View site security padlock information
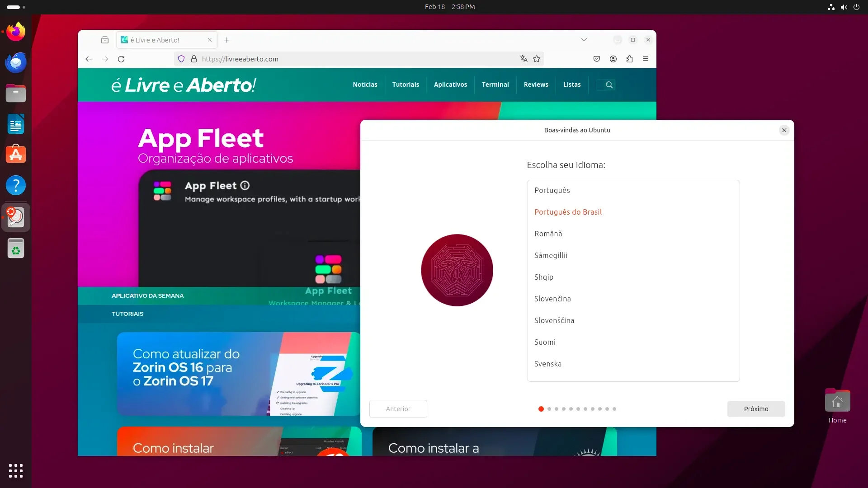Screen dimensions: 868x488 coord(194,59)
